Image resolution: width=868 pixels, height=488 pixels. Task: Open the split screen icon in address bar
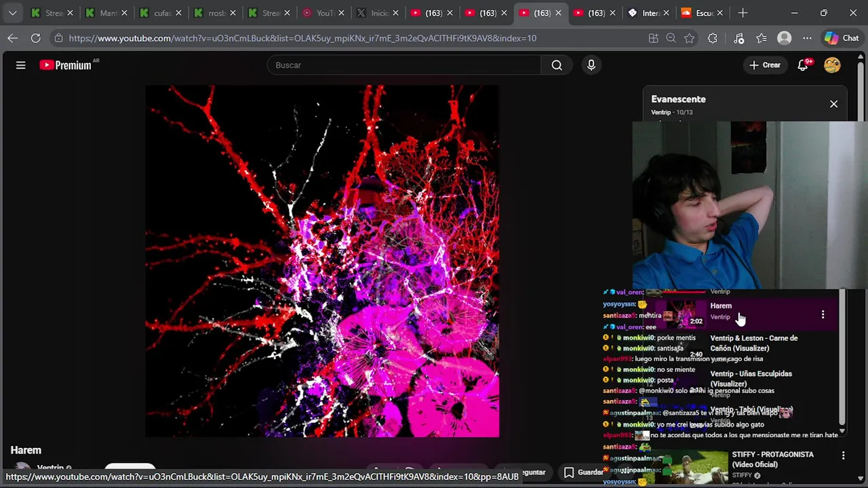(653, 38)
